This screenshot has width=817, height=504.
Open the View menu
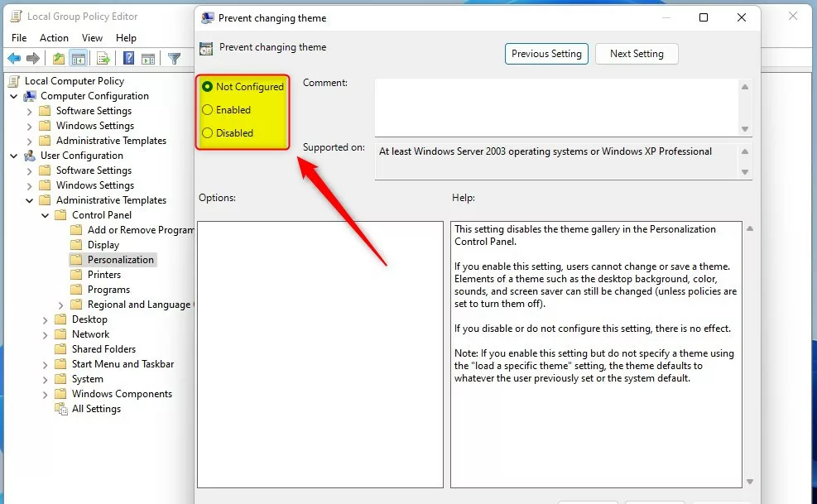point(92,37)
